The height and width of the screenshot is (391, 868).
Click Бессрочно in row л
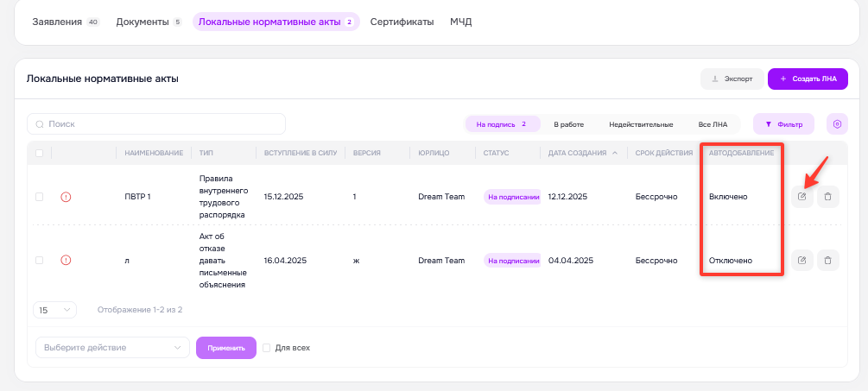pos(656,260)
